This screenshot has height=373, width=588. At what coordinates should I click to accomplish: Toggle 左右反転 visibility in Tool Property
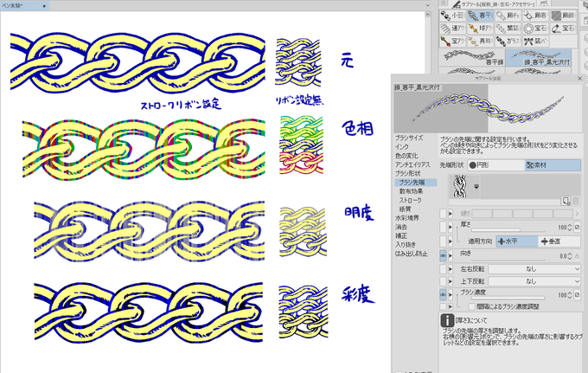(443, 269)
